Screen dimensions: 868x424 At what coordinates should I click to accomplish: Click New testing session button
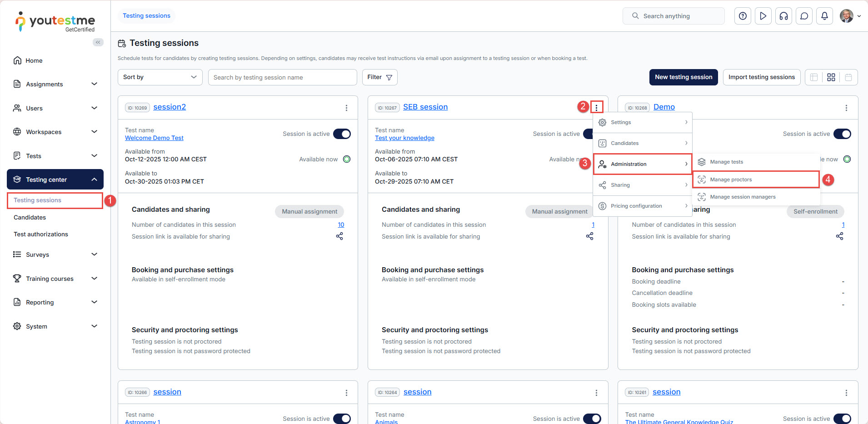coord(683,77)
